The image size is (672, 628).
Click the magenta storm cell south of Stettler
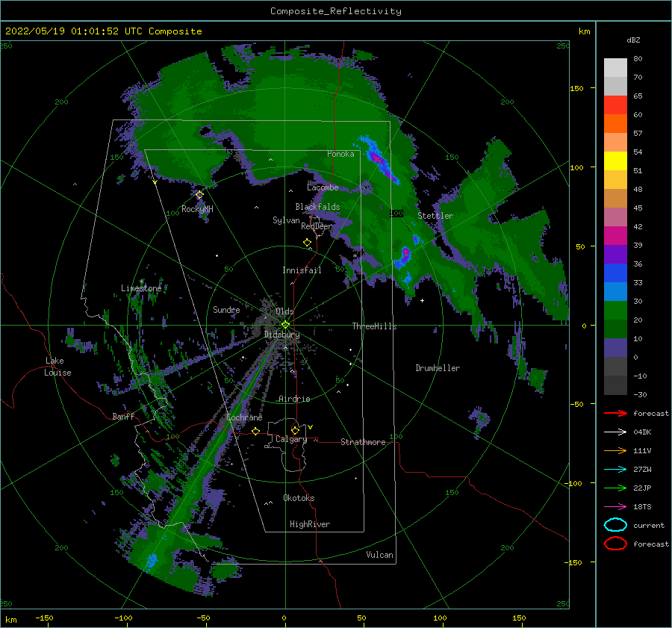click(405, 253)
